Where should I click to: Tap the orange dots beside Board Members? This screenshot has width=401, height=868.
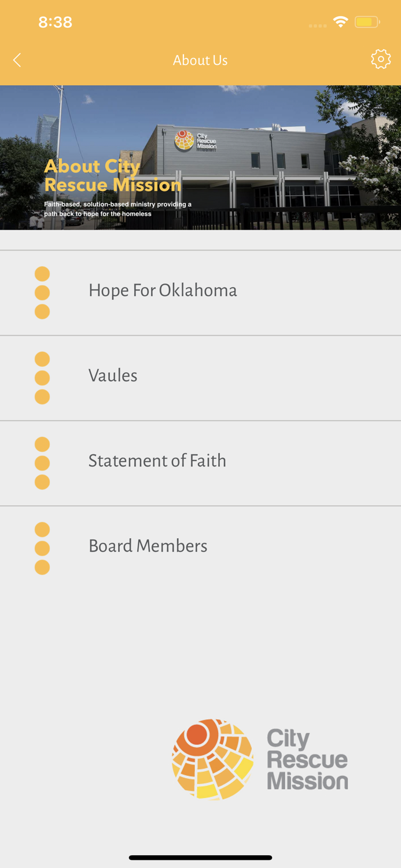click(x=42, y=547)
